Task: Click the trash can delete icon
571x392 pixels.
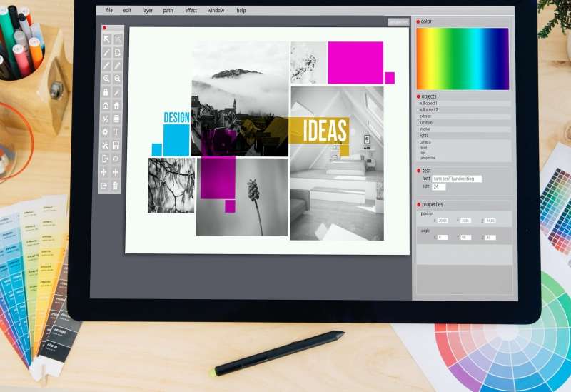Action: coord(116,186)
